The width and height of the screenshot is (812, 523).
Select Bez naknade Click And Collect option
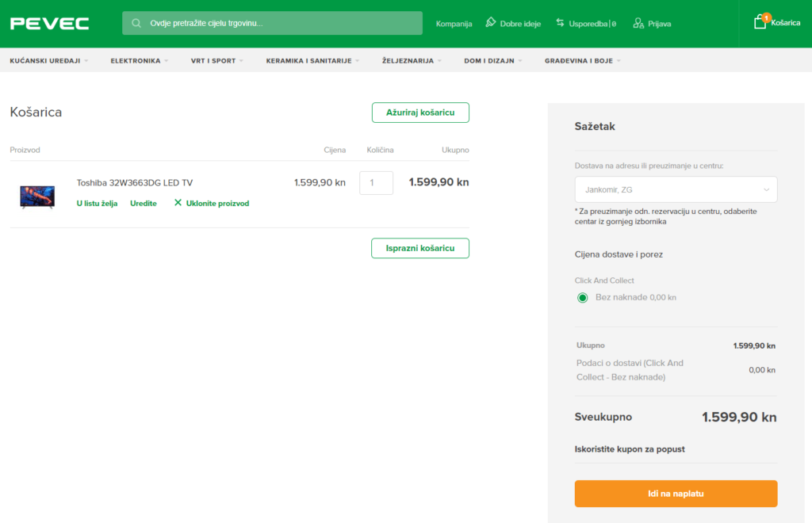click(x=583, y=298)
